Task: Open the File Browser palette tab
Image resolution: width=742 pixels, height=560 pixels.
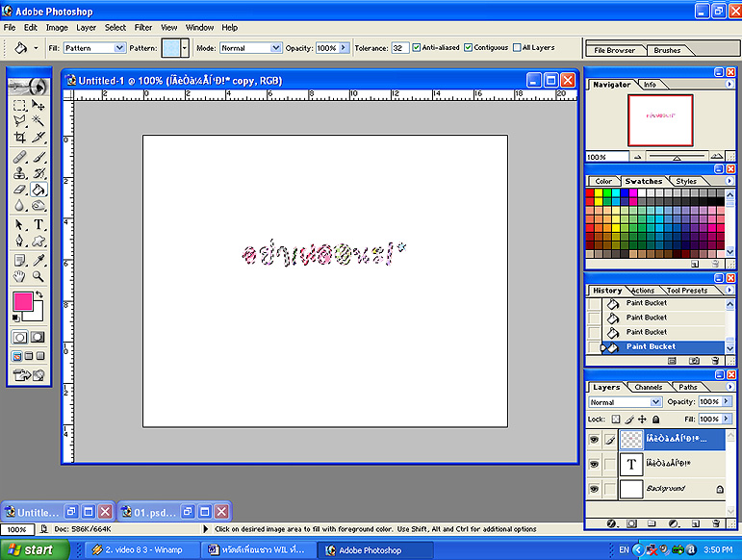Action: (614, 50)
